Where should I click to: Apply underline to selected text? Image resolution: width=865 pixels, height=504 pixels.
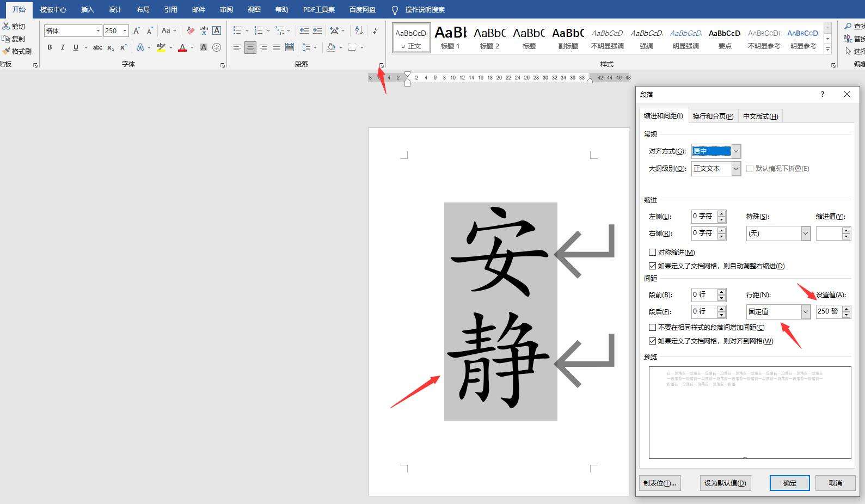pos(76,47)
